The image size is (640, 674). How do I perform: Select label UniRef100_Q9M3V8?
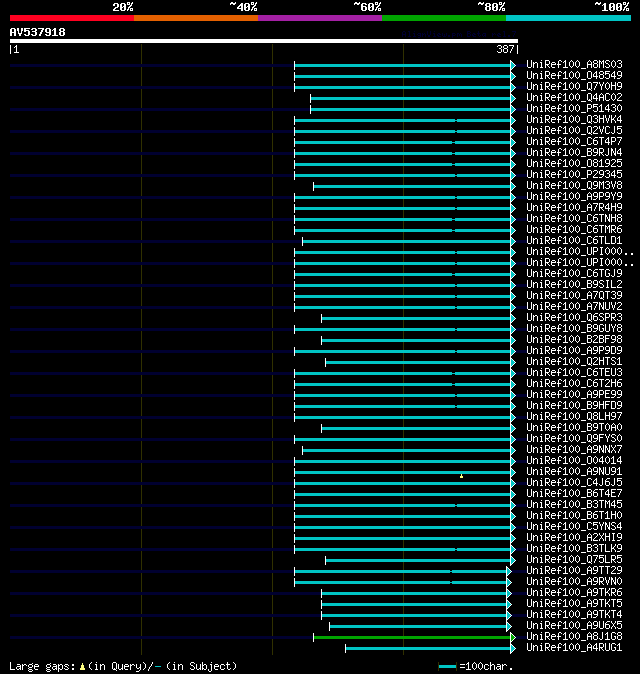pyautogui.click(x=574, y=186)
